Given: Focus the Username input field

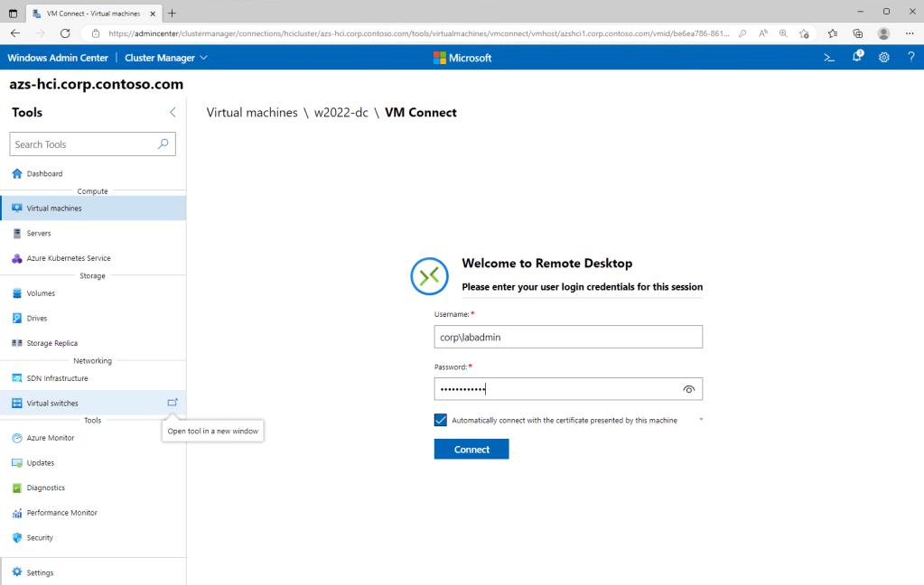Looking at the screenshot, I should pos(568,337).
